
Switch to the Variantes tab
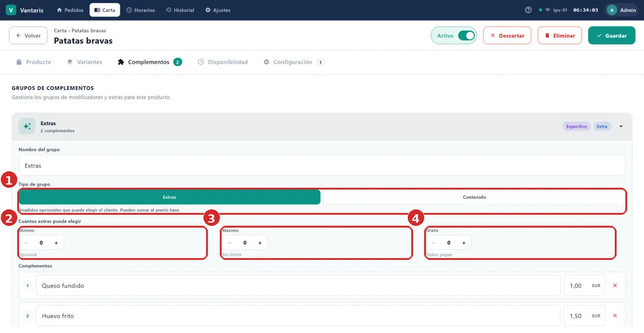84,62
